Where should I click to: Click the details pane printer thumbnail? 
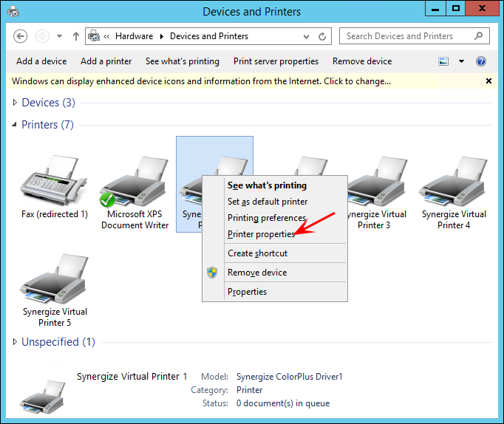[x=42, y=397]
